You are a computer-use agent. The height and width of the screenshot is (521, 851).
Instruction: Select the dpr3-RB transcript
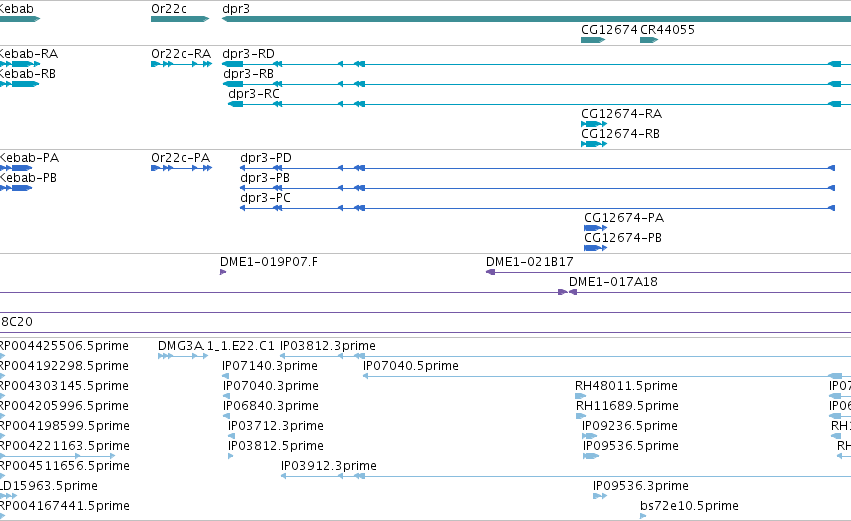tap(537, 84)
